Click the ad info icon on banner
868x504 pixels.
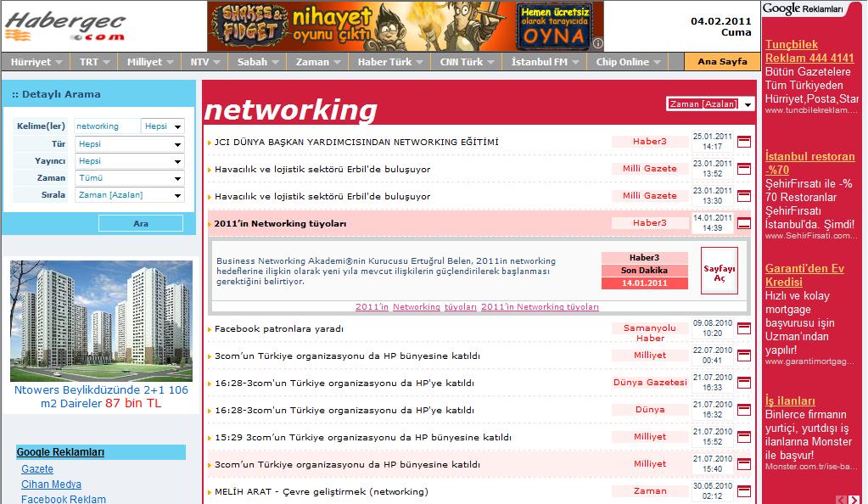598,43
